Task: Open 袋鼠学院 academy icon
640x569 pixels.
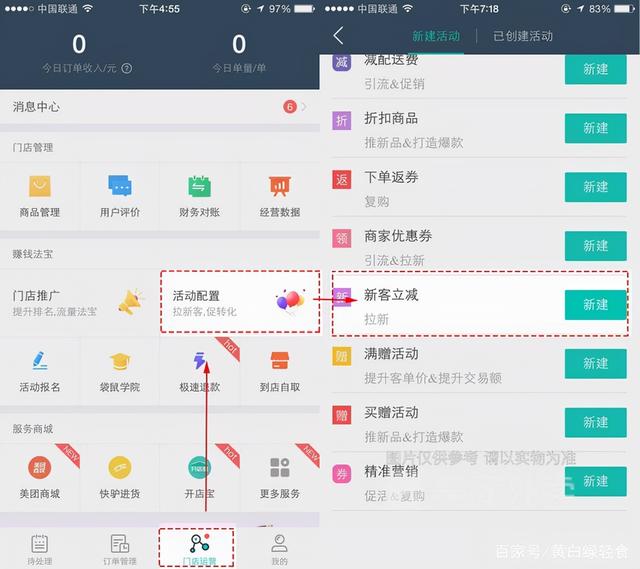Action: (x=120, y=361)
